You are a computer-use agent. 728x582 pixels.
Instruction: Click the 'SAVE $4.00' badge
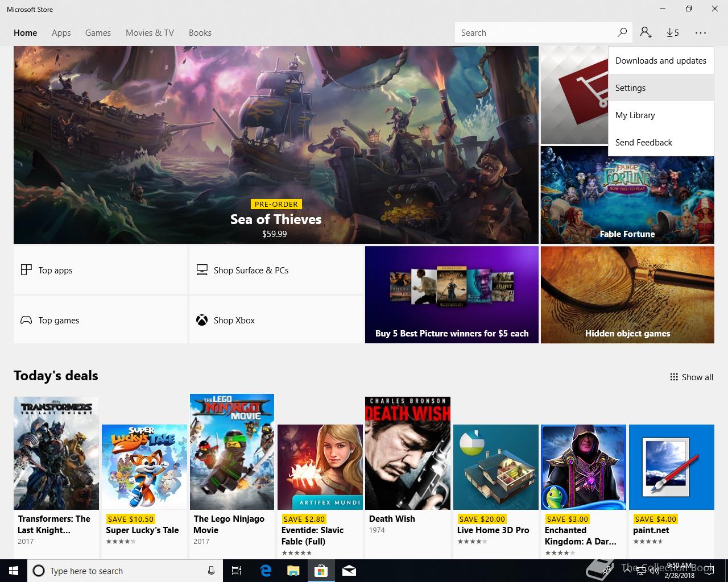(655, 519)
